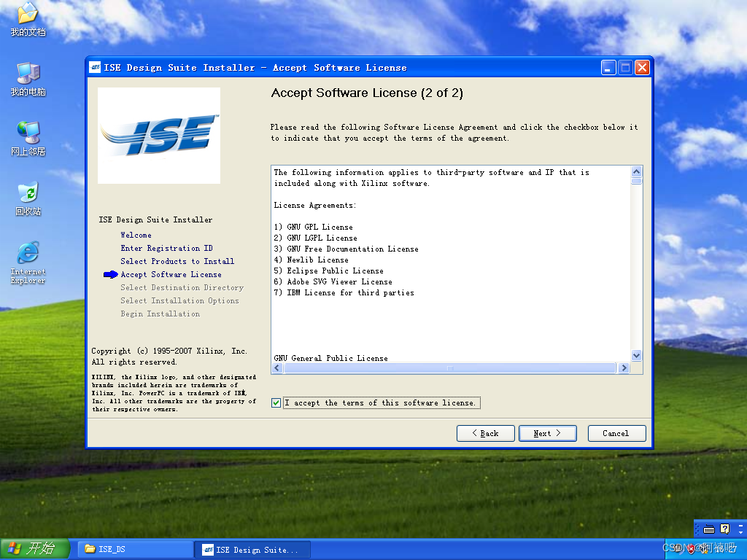Launch Internet Explorer from desktop

pos(28,262)
